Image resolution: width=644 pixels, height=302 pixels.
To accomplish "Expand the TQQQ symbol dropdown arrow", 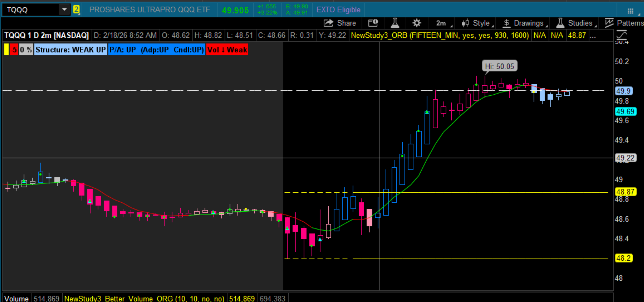I will tap(64, 10).
